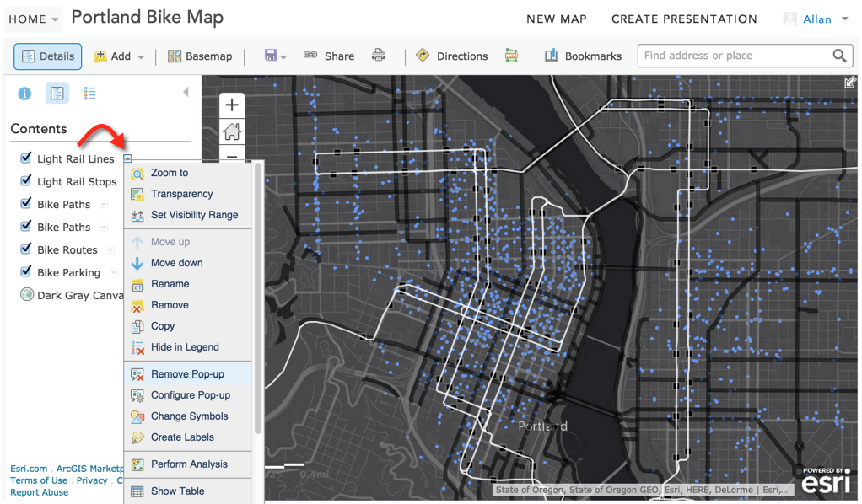Viewport: 862px width, 504px height.
Task: Click the Bookmarks icon
Action: pos(551,56)
